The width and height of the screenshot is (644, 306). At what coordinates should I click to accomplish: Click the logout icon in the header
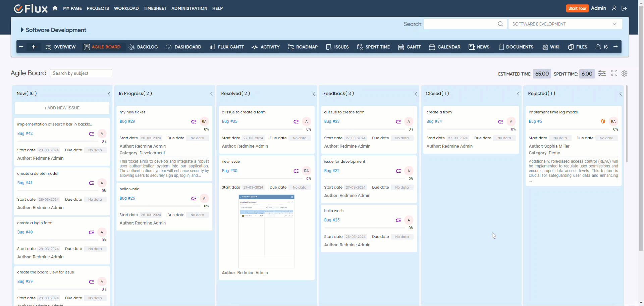(x=624, y=8)
